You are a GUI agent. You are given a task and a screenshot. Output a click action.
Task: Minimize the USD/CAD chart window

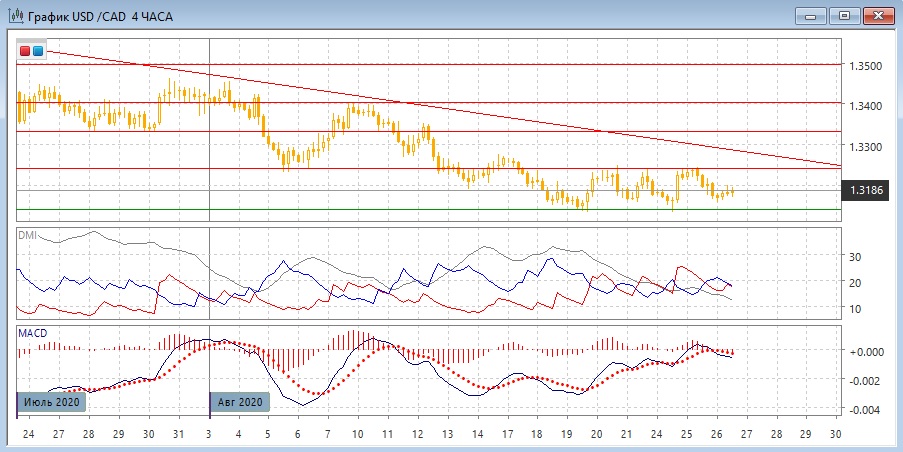click(x=811, y=15)
